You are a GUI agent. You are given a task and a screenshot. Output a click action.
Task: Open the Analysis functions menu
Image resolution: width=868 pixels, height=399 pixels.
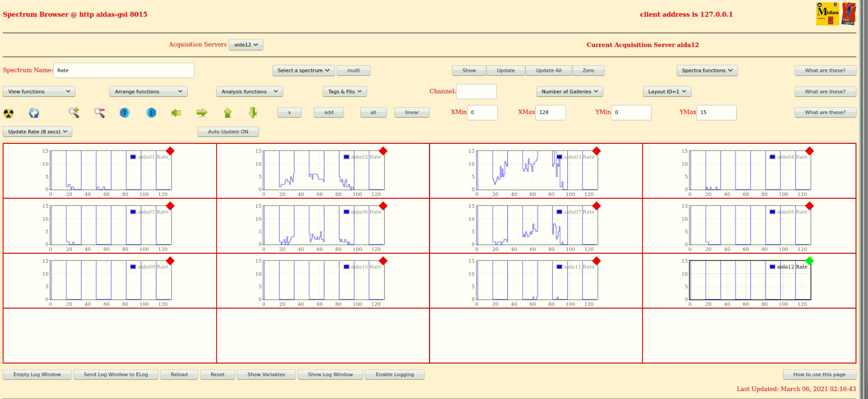(250, 92)
